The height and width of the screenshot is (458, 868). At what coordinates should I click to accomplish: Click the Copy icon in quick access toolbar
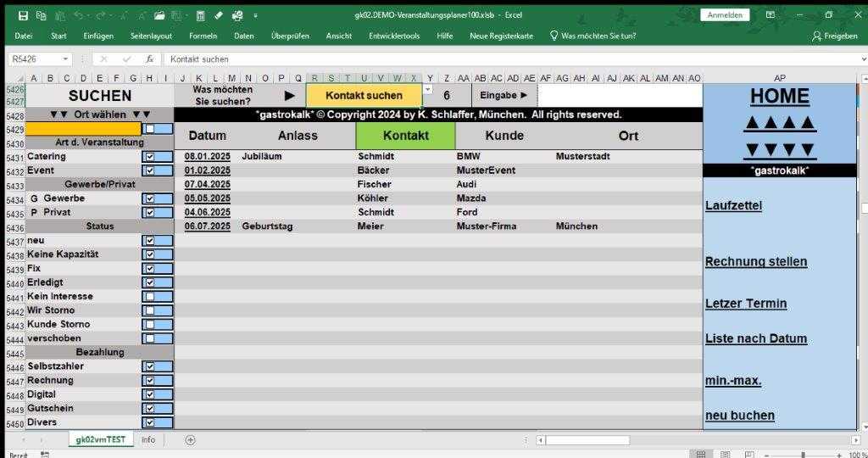click(41, 15)
